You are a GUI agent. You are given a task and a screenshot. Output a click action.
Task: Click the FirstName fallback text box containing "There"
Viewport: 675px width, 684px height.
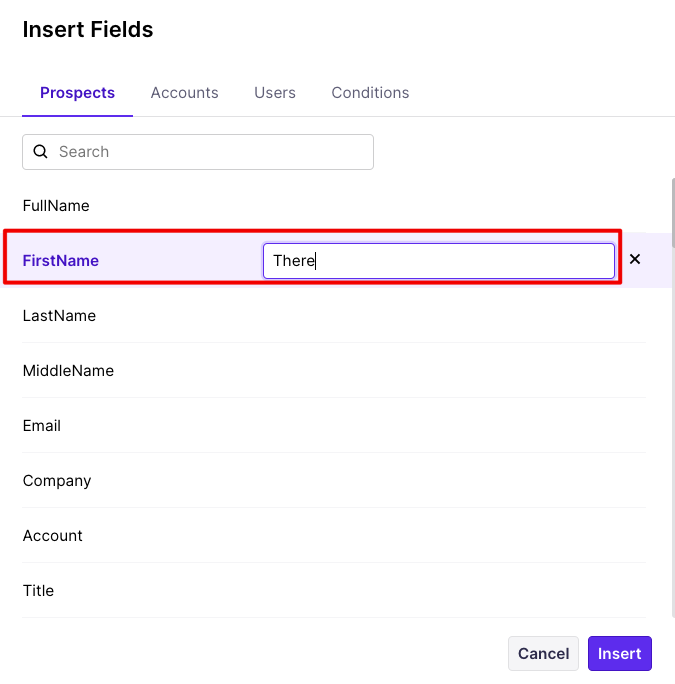pyautogui.click(x=438, y=261)
